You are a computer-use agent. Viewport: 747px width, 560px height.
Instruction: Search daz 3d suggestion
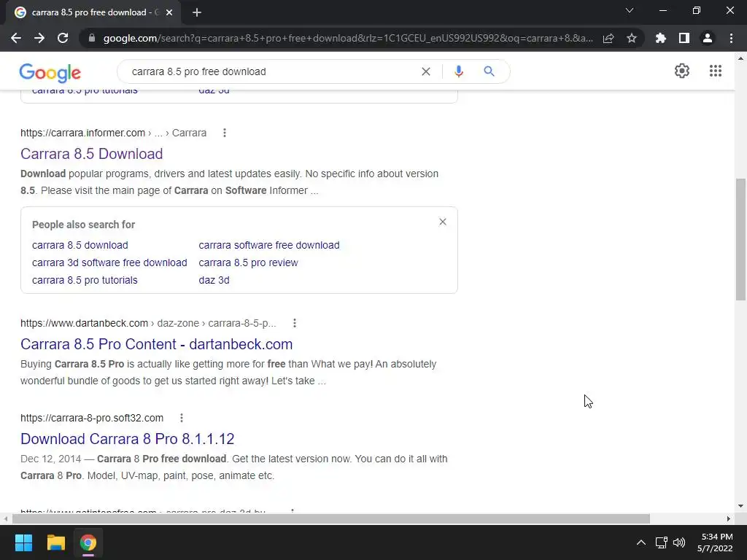214,281
